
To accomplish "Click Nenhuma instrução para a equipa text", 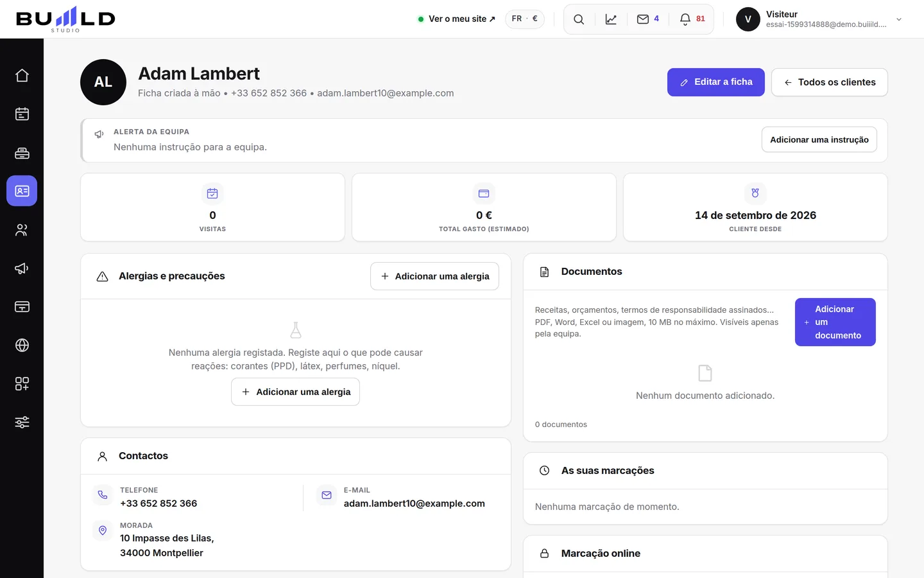I will [190, 147].
